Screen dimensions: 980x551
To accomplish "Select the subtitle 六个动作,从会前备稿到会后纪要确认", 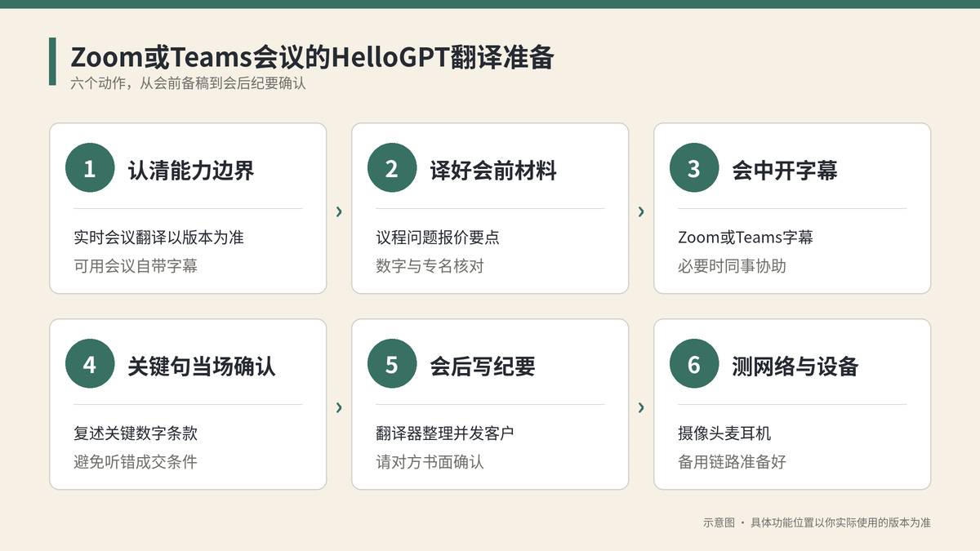I will coord(188,83).
